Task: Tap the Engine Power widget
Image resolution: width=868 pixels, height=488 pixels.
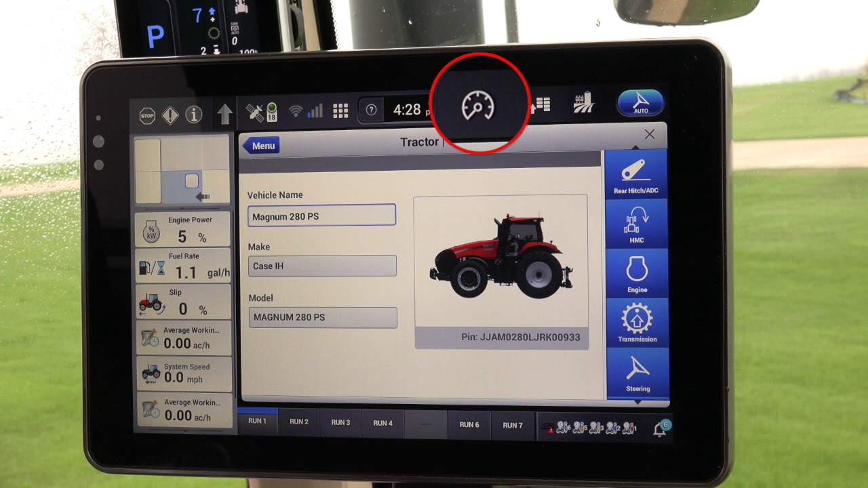Action: 183,229
